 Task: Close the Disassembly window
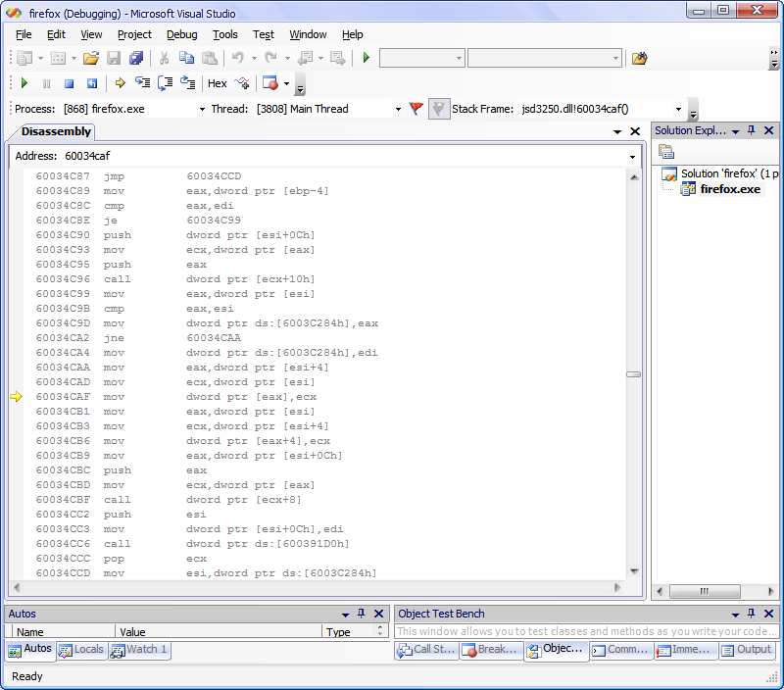pos(635,131)
